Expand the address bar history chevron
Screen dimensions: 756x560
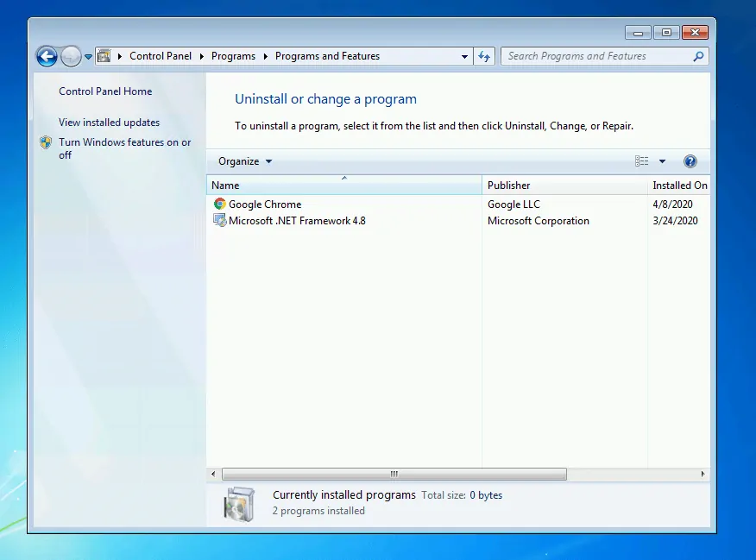[464, 55]
